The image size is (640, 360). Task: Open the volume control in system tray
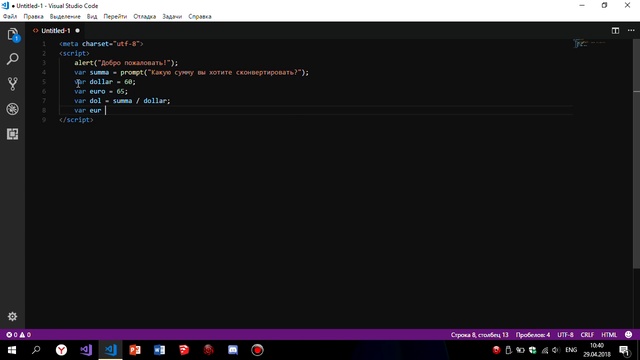pos(556,350)
